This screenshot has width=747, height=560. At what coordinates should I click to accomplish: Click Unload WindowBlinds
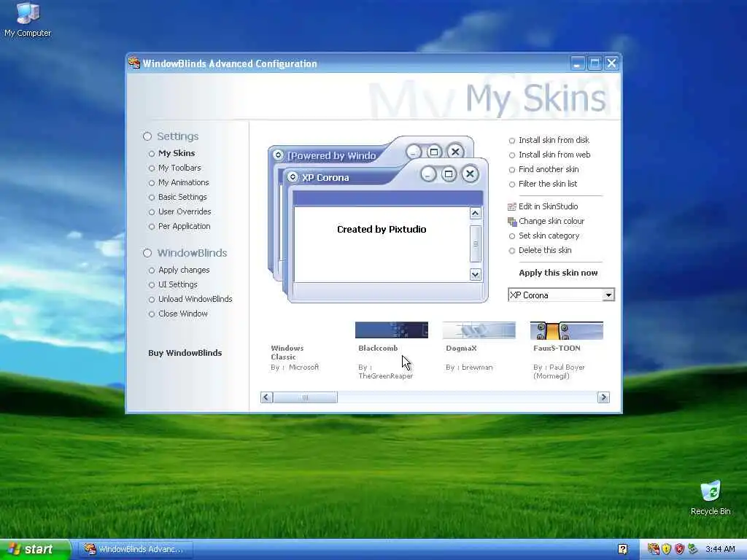coord(196,299)
